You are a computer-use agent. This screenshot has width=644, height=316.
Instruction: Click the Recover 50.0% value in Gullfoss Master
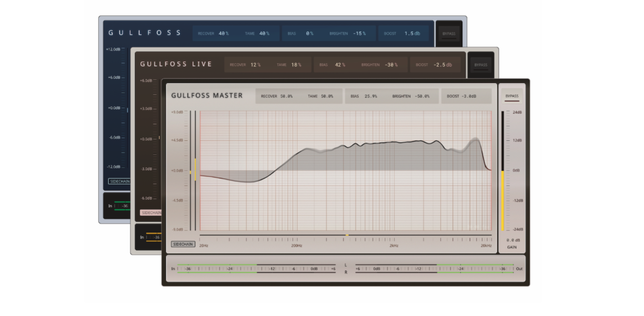coord(286,96)
